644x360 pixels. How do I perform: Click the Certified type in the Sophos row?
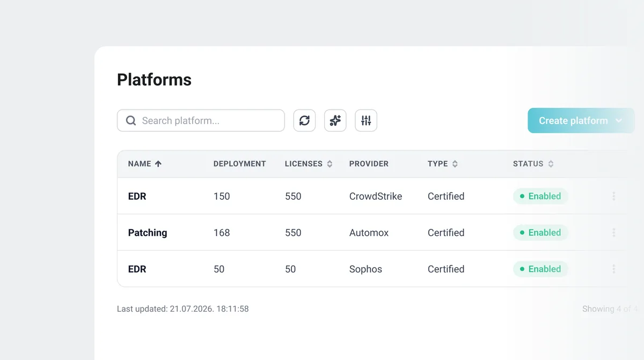[446, 269]
